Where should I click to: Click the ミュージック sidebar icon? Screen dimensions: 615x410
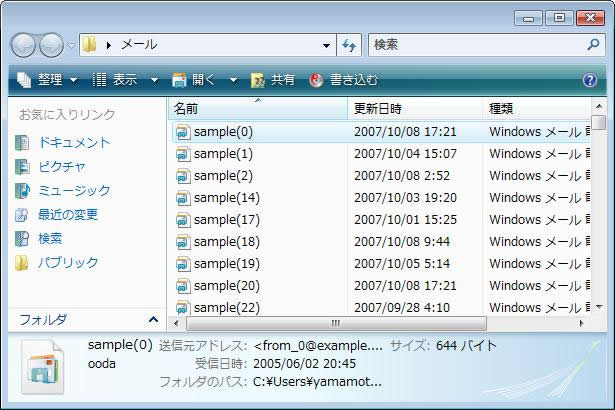pos(22,191)
